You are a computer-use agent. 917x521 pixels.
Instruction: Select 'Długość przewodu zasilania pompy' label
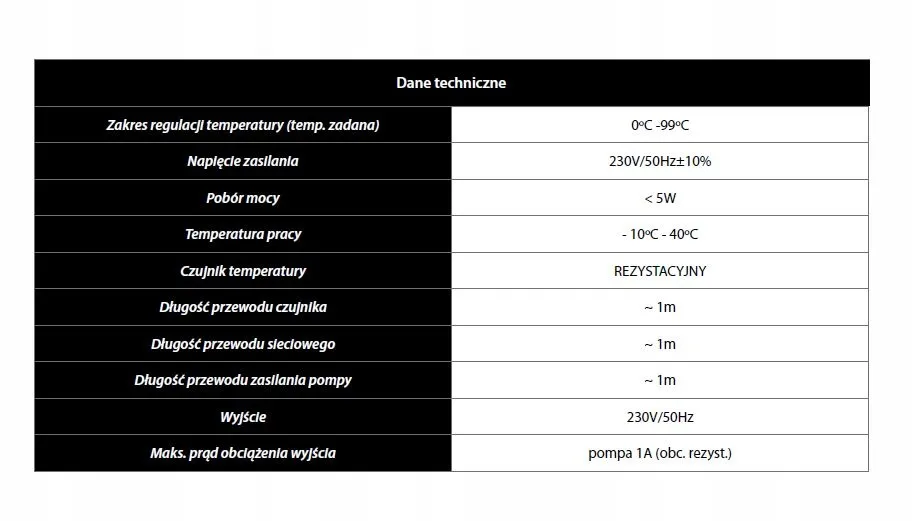point(243,380)
